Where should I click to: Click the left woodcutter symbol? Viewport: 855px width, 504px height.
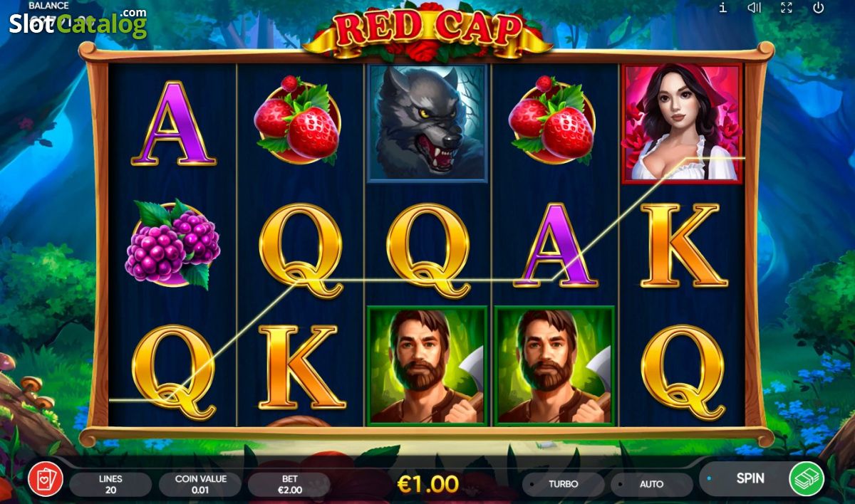click(426, 364)
